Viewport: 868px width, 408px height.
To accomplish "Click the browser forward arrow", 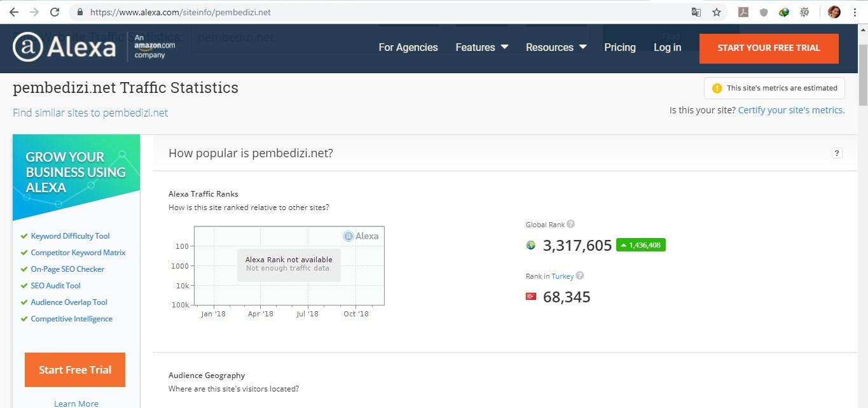I will click(34, 12).
